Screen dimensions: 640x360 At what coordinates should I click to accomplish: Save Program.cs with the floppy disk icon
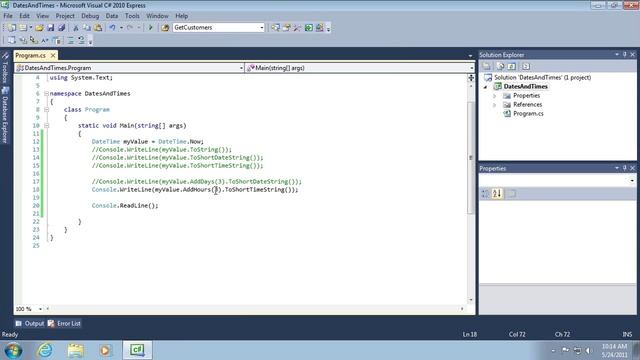pos(51,28)
